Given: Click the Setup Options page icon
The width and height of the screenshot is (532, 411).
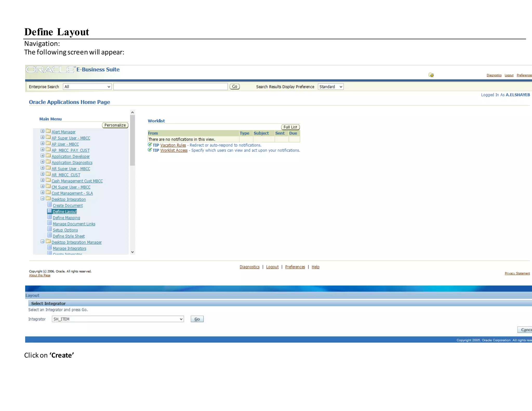Looking at the screenshot, I should pyautogui.click(x=50, y=229).
